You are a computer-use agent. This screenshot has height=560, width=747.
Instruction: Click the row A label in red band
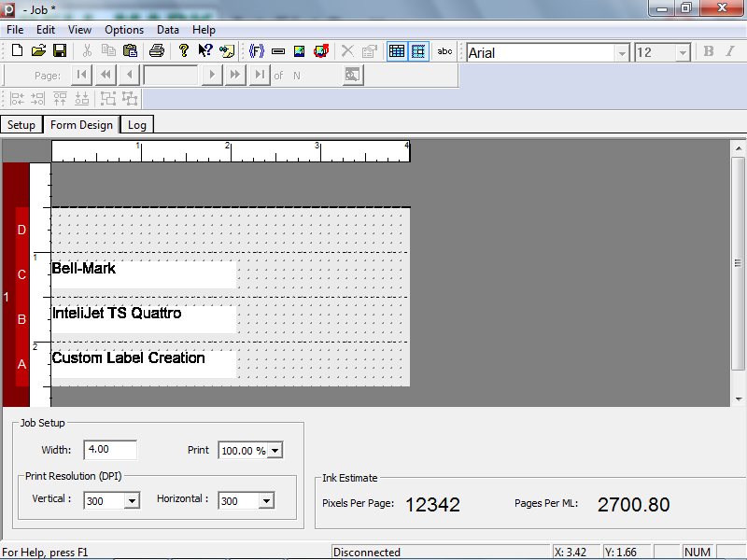click(x=21, y=364)
